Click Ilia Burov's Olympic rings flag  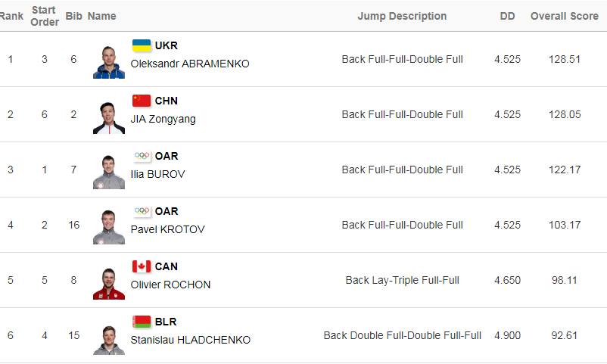click(x=142, y=156)
